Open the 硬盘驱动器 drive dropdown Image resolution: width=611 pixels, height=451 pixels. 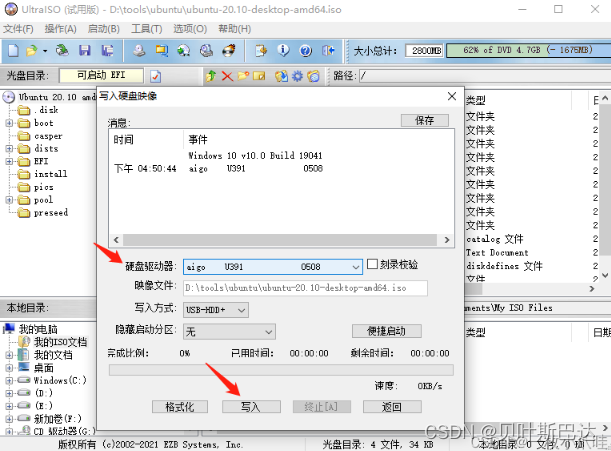point(355,267)
